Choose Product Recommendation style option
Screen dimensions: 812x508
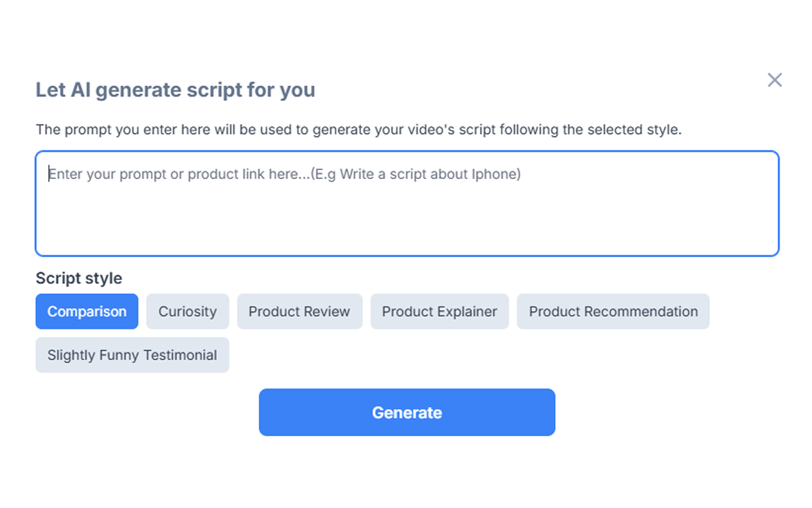613,312
